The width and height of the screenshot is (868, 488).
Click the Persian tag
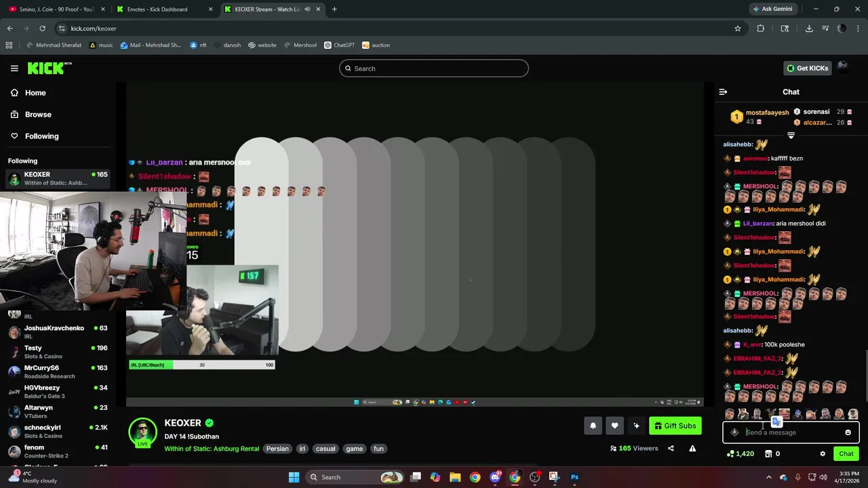pos(277,449)
